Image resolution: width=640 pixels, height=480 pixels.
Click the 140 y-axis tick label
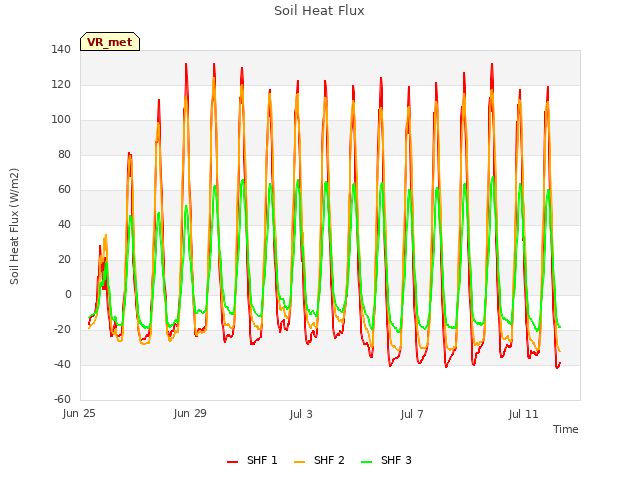pyautogui.click(x=61, y=49)
